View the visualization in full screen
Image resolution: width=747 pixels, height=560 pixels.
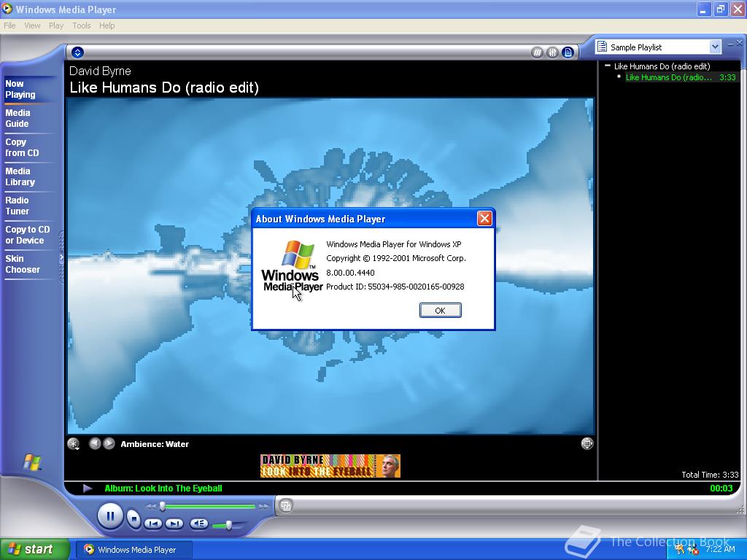pyautogui.click(x=587, y=444)
